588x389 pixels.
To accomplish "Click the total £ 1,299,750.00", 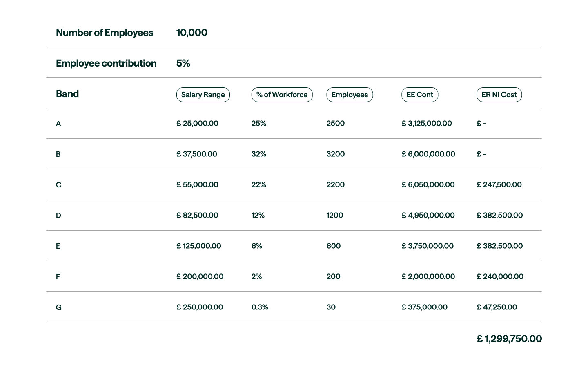I will coord(509,339).
